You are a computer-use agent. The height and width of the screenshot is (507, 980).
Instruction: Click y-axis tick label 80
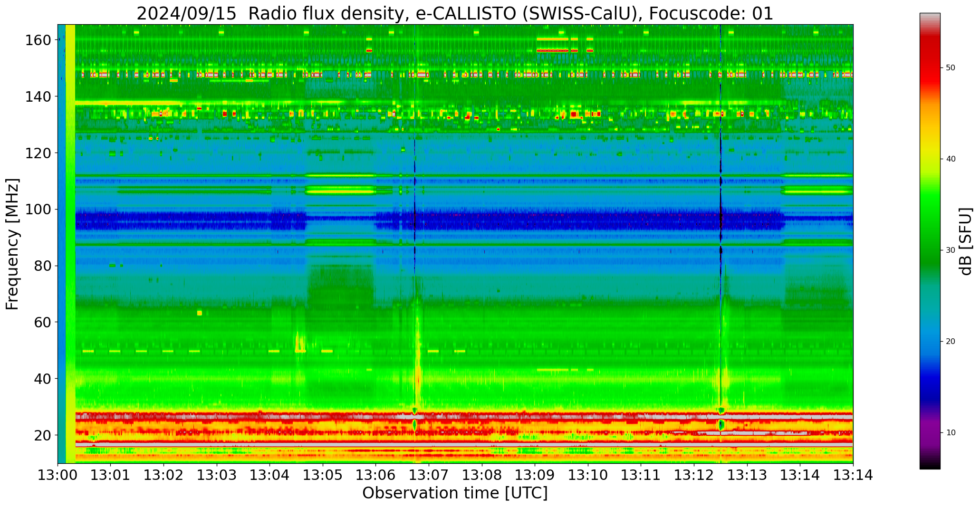point(43,266)
